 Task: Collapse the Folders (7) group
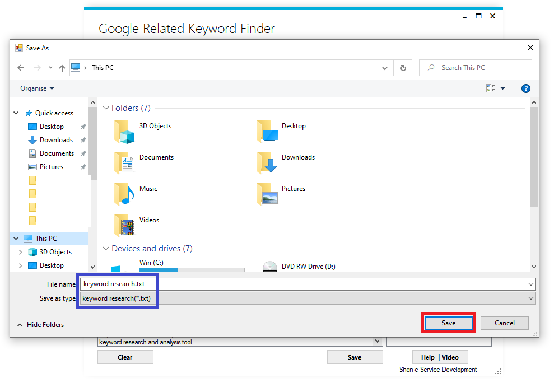106,108
